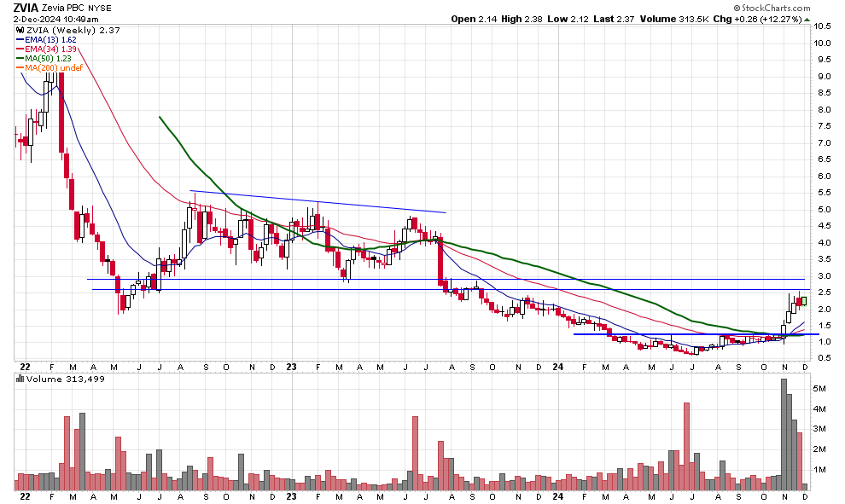Click the bold ZVIA ticker symbol title
845x504 pixels.
(26, 7)
